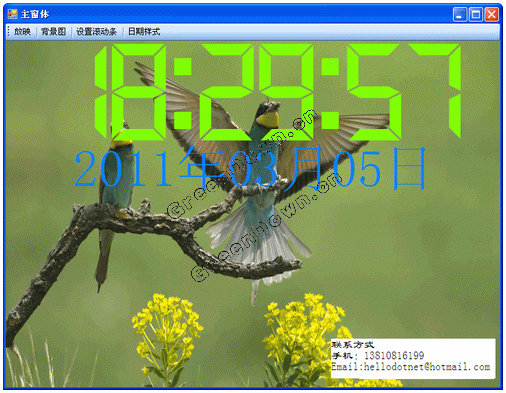Click the phone number 13810816199

click(394, 356)
